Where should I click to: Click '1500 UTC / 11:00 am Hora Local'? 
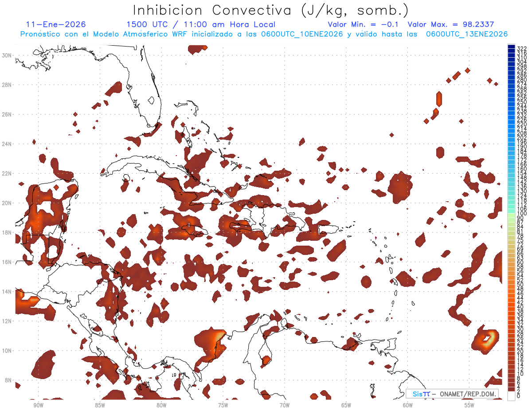pos(201,25)
